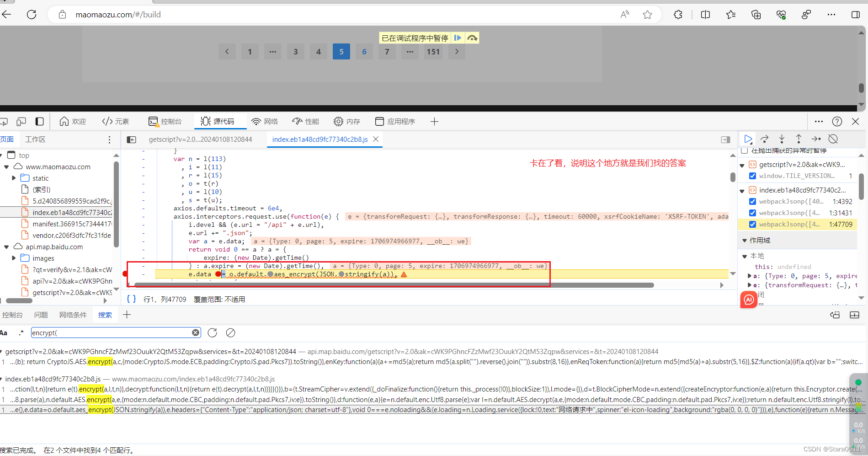The width and height of the screenshot is (868, 456).
Task: Collapse the top frame node
Action: pos(1,155)
